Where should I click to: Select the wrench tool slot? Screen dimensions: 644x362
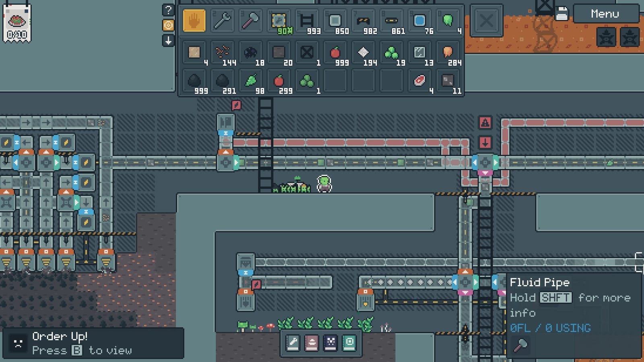pos(222,21)
